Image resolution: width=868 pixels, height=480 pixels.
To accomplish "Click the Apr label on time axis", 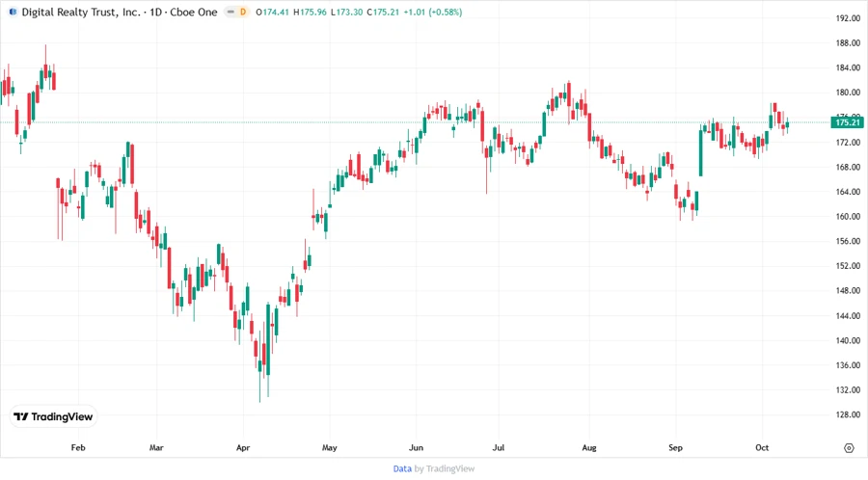I will [x=243, y=447].
